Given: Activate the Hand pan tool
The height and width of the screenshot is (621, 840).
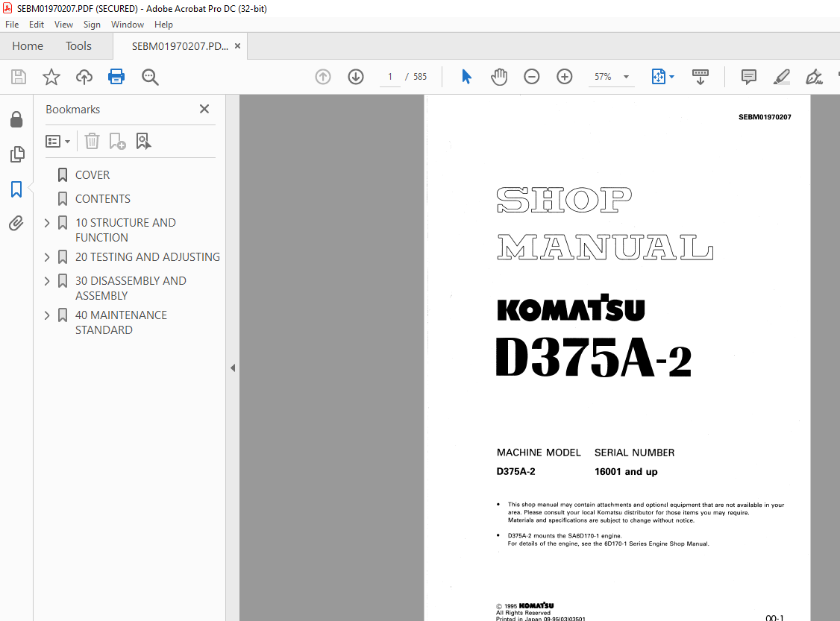Looking at the screenshot, I should (499, 77).
